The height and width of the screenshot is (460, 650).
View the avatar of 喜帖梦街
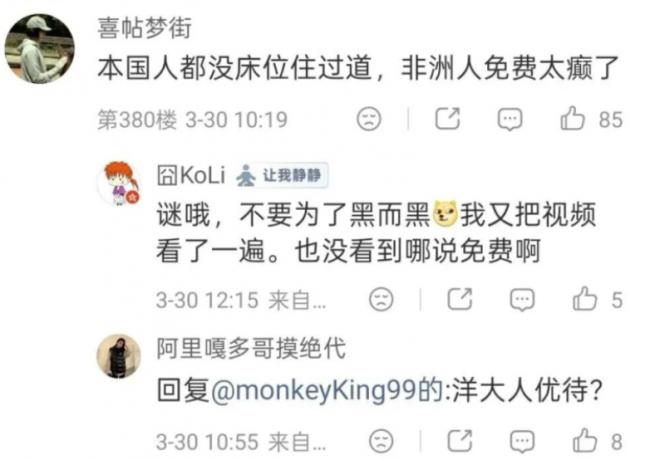tap(39, 48)
